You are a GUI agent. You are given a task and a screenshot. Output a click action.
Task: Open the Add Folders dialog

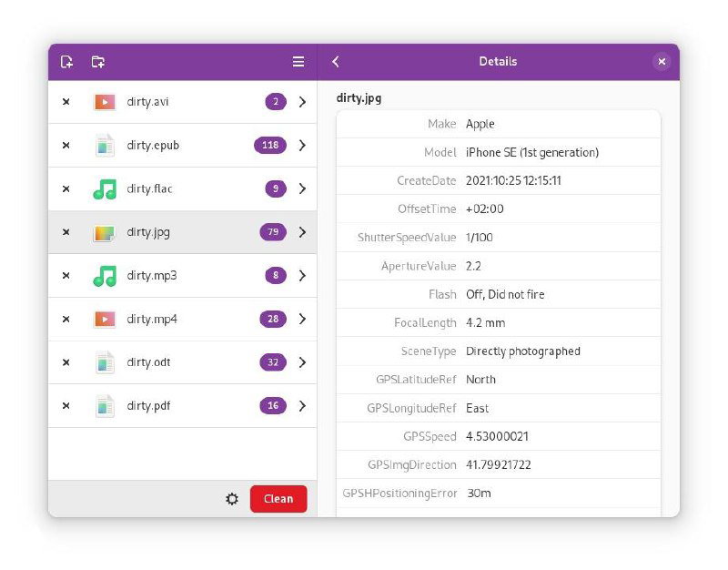coord(97,61)
